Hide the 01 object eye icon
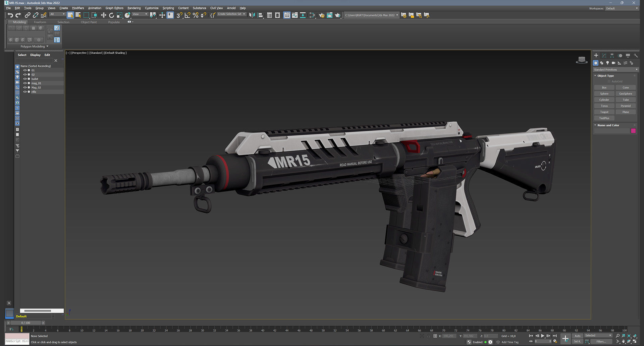 pos(25,70)
